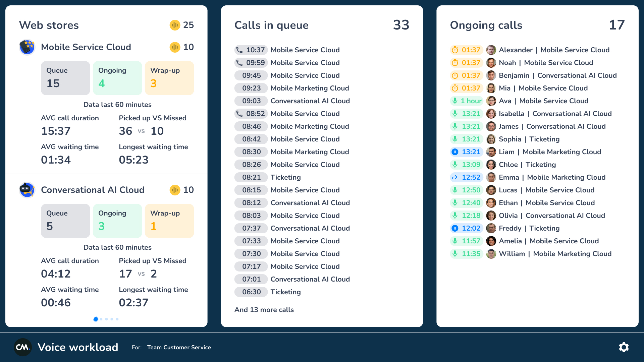This screenshot has width=644, height=362.
Task: Click the phone icon on the 10:37 queued call
Action: [239, 50]
